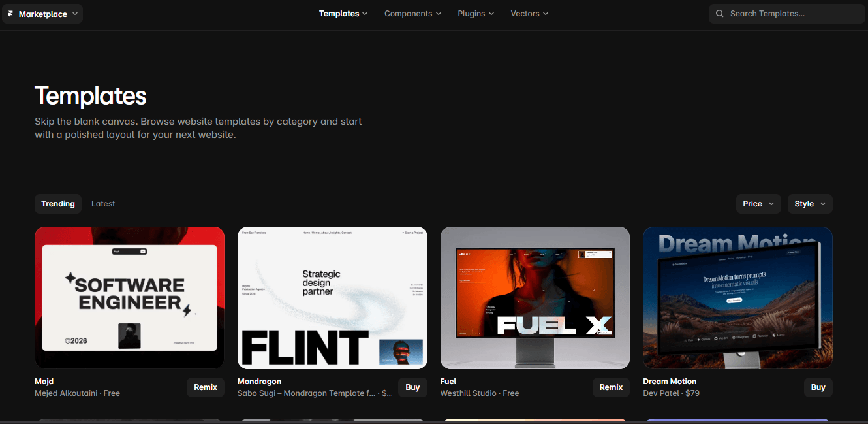Image resolution: width=868 pixels, height=424 pixels.
Task: Buy the Mondragon template
Action: click(412, 387)
